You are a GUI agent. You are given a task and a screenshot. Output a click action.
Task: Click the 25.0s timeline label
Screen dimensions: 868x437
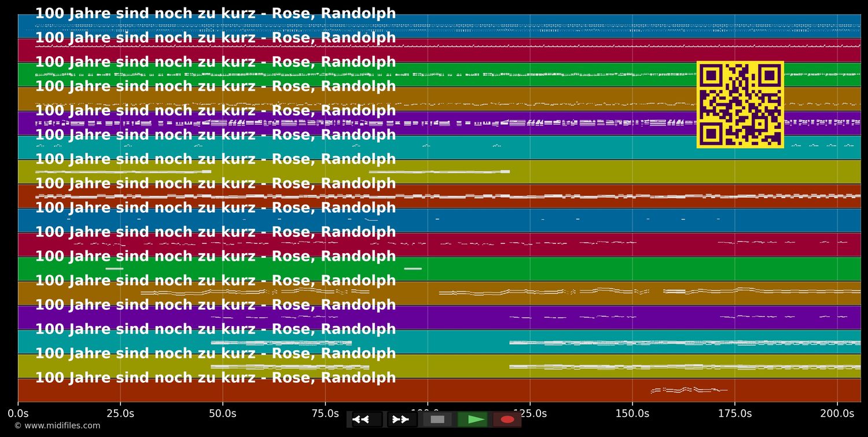tap(120, 413)
